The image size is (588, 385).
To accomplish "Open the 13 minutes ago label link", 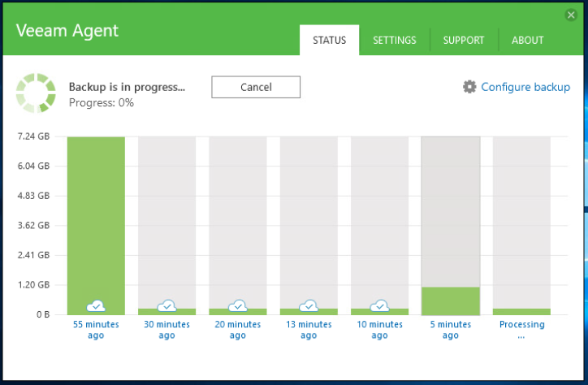I will [x=309, y=330].
